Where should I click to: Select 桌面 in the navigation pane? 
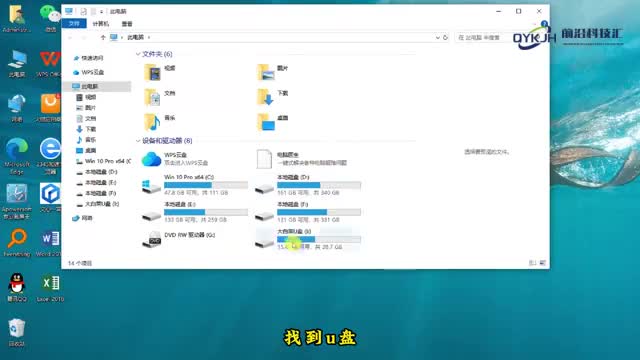[x=91, y=150]
